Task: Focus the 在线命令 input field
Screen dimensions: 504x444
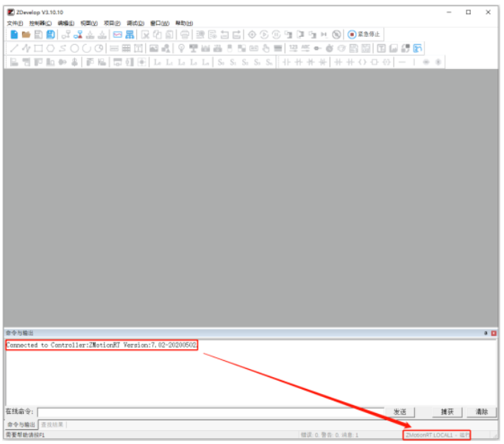Action: [210, 412]
